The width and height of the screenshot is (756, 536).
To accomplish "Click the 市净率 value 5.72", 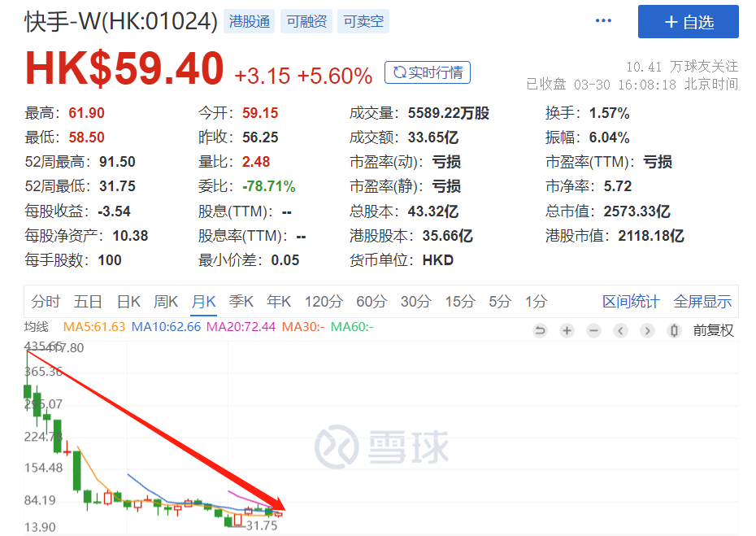I will coord(618,186).
